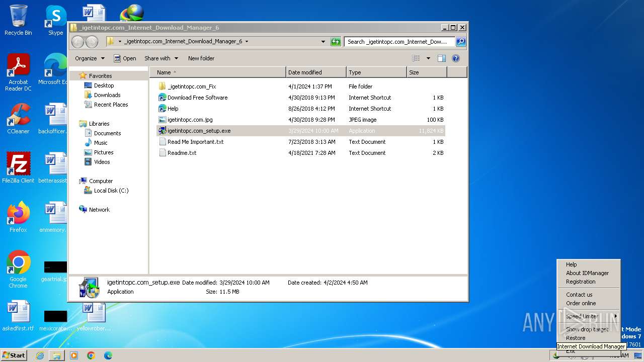Open Pictures library in navigation pane
Viewport: 644px width, 362px height.
point(104,152)
